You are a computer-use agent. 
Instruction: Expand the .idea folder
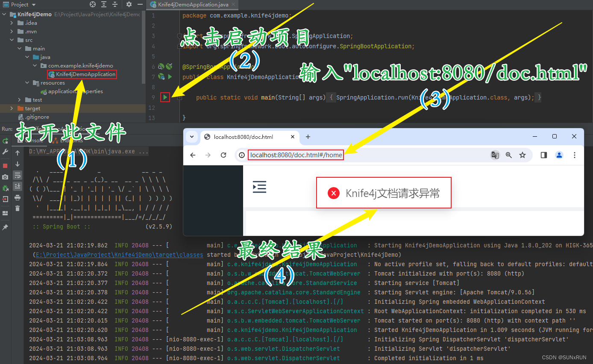pyautogui.click(x=12, y=23)
